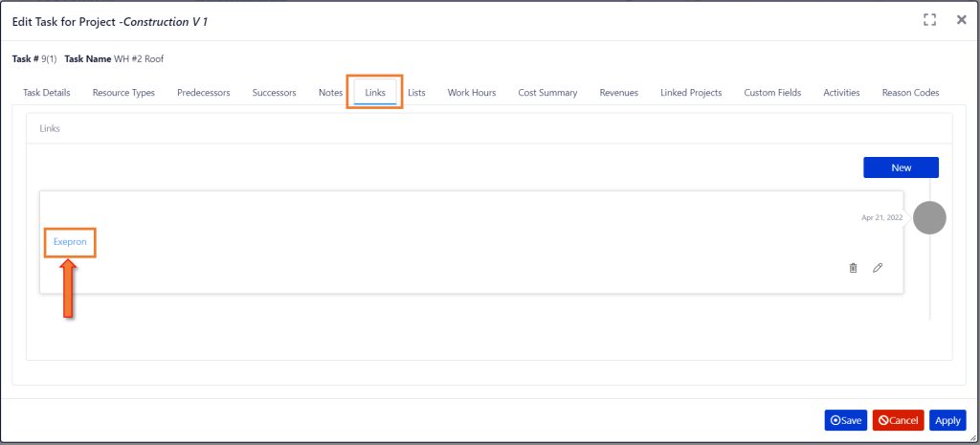
Task: Click the Links panel header text
Action: (x=50, y=129)
